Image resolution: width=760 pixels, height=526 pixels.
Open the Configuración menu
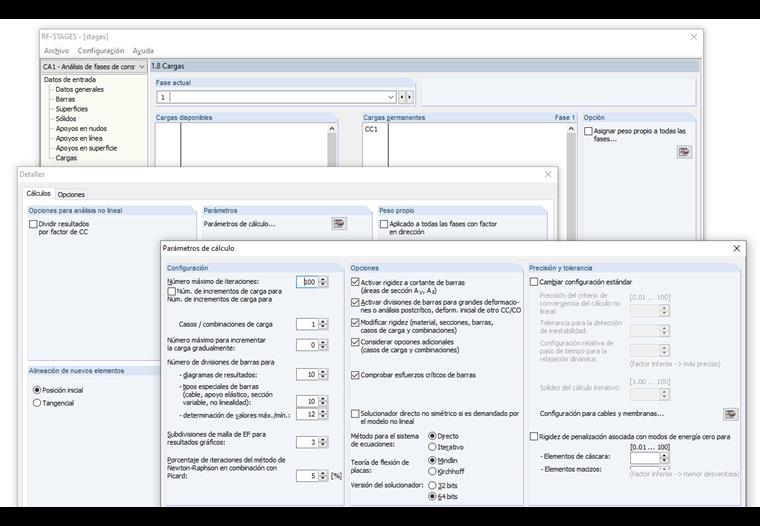click(x=101, y=50)
